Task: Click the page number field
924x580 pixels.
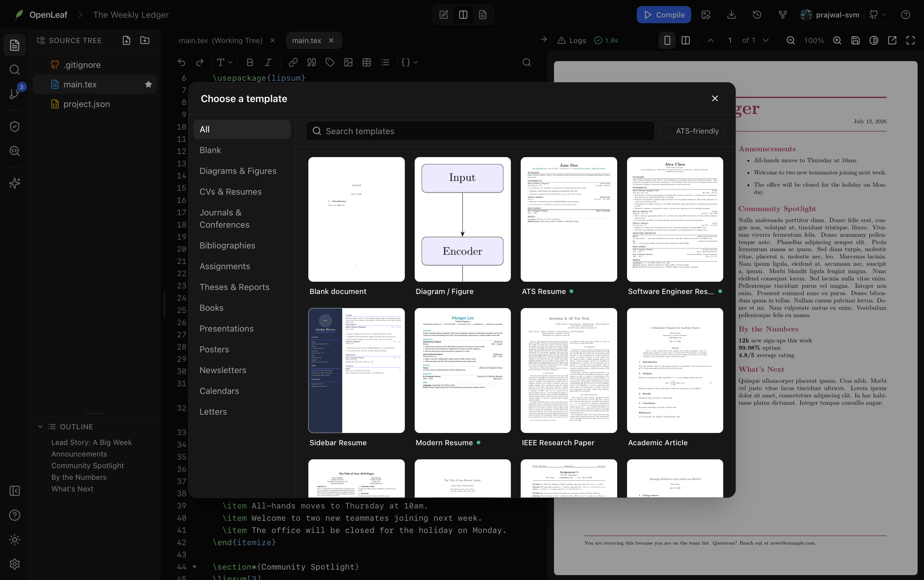Action: click(x=730, y=40)
